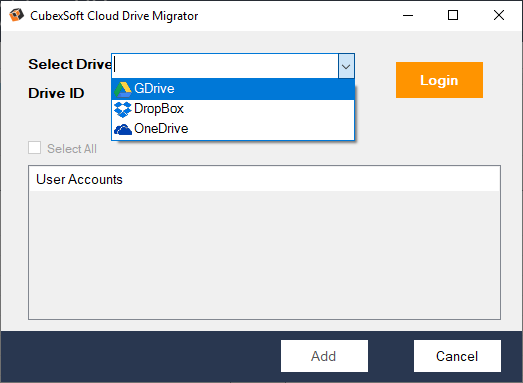Close the Cloud Drive Migrator window
The width and height of the screenshot is (523, 383).
click(x=499, y=15)
